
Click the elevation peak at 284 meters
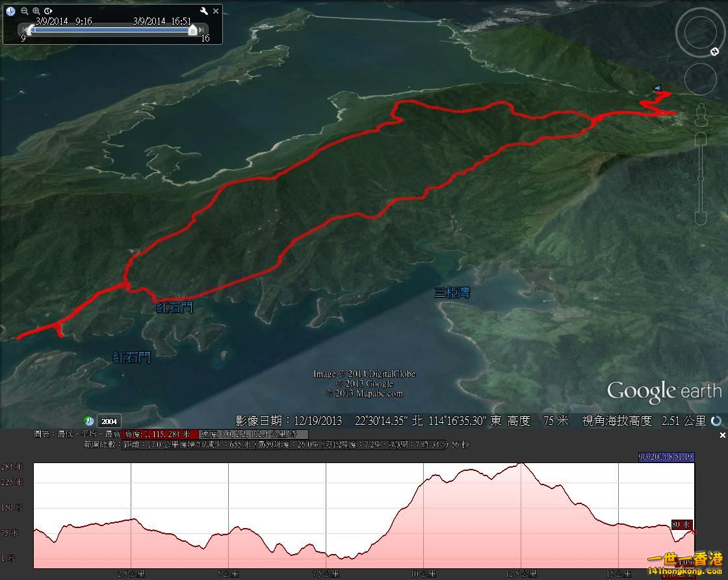520,464
